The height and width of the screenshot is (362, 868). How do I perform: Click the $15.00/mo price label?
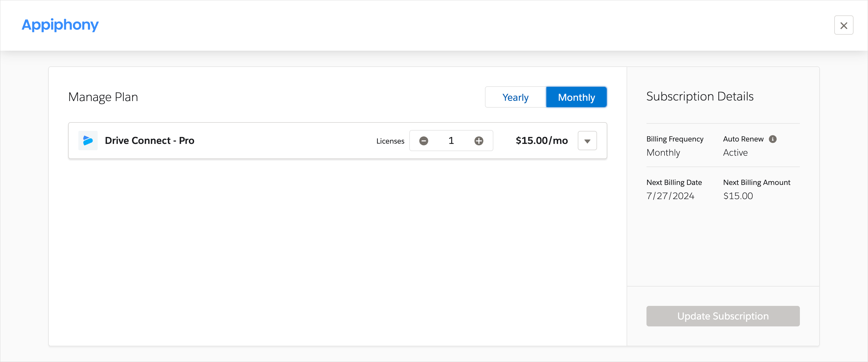pyautogui.click(x=542, y=140)
